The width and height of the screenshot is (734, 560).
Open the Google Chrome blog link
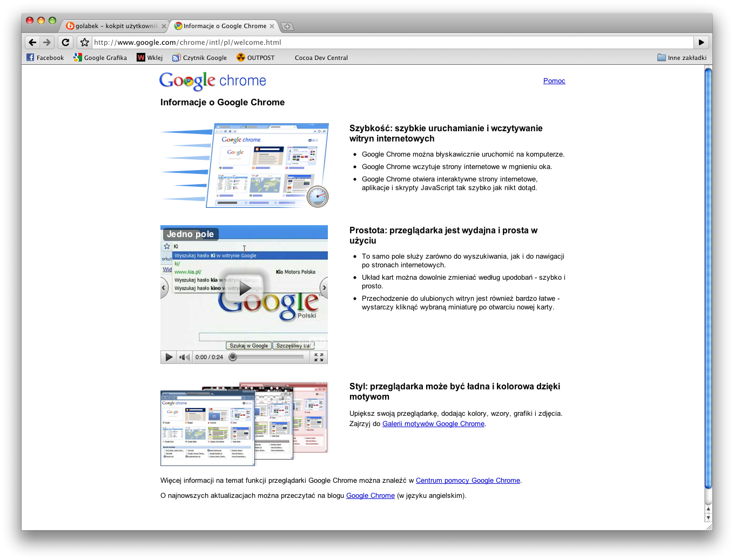tap(371, 496)
